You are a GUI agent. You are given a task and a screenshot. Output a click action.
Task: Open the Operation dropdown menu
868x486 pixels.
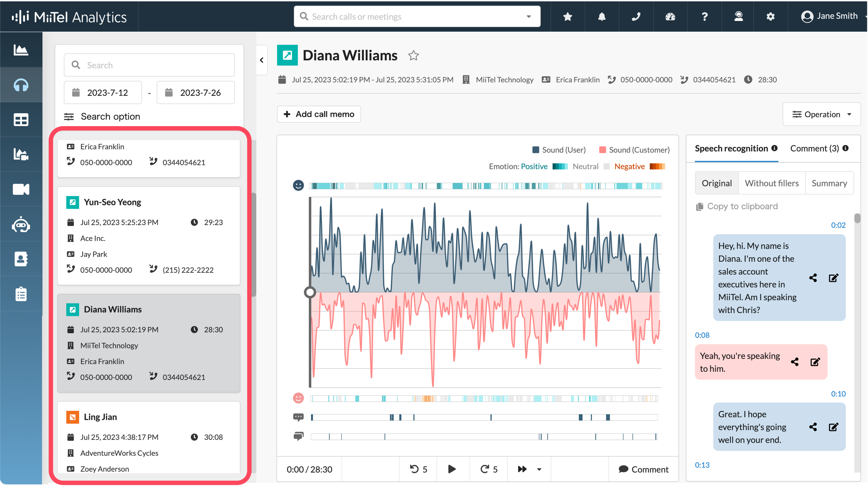[822, 114]
